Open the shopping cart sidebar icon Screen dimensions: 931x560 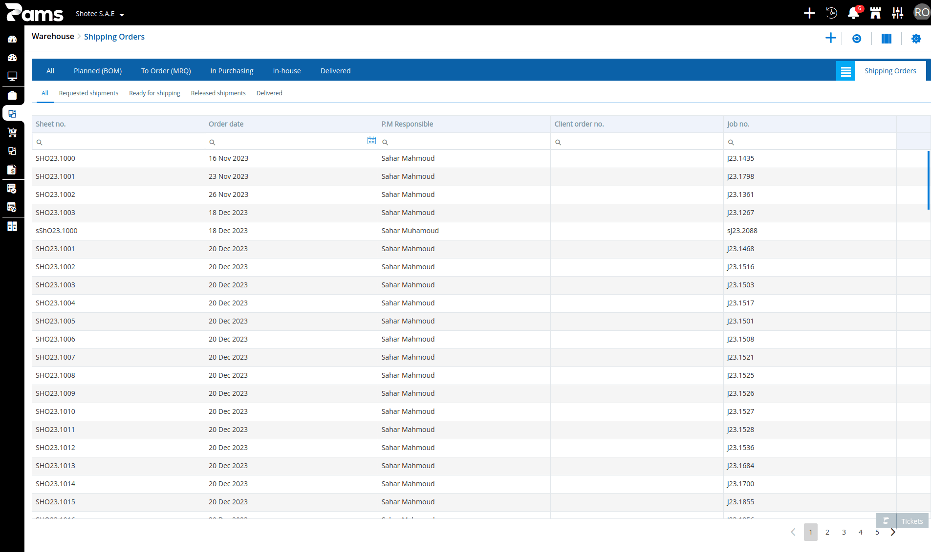coord(12,132)
